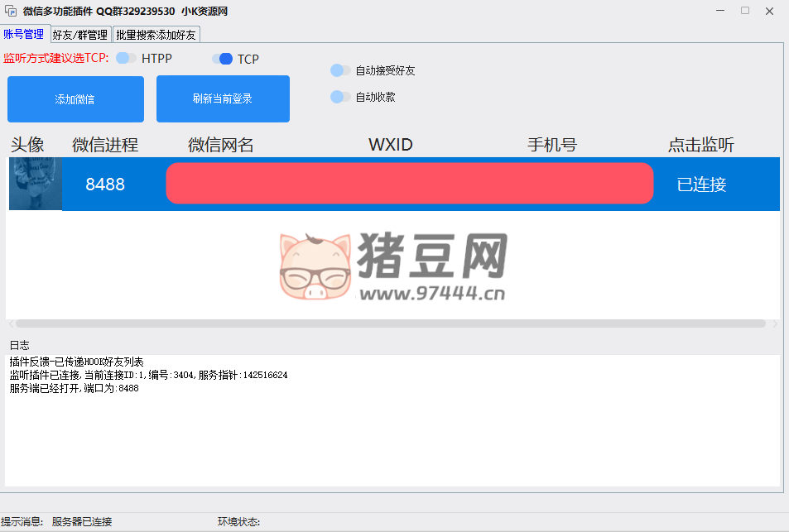Click the 已连接 status in the account row
This screenshot has height=532, width=789.
tap(701, 185)
